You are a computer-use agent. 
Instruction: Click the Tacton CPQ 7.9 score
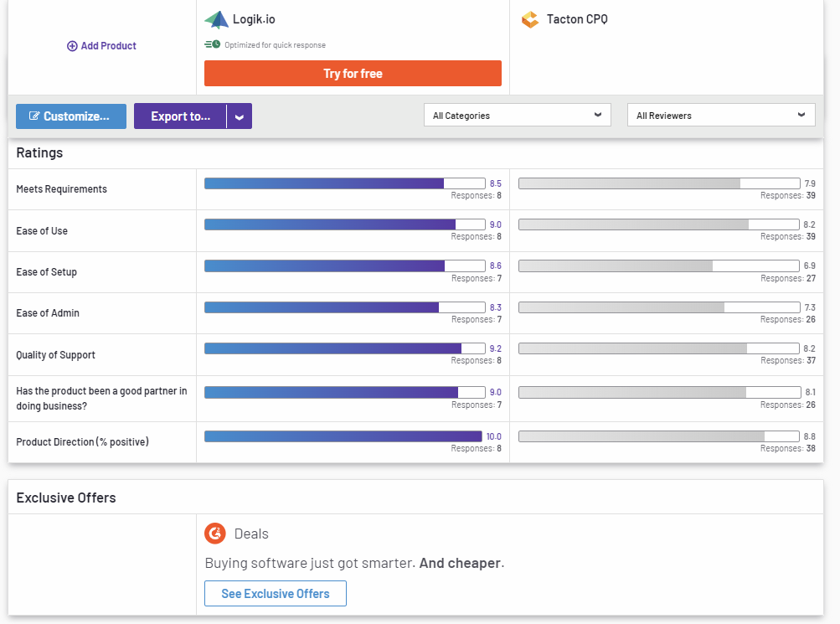[x=810, y=183]
